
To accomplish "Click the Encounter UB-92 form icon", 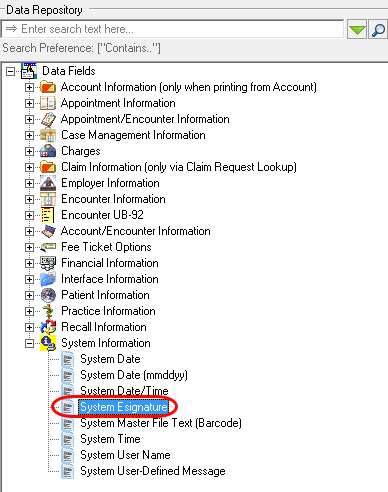I will [48, 215].
